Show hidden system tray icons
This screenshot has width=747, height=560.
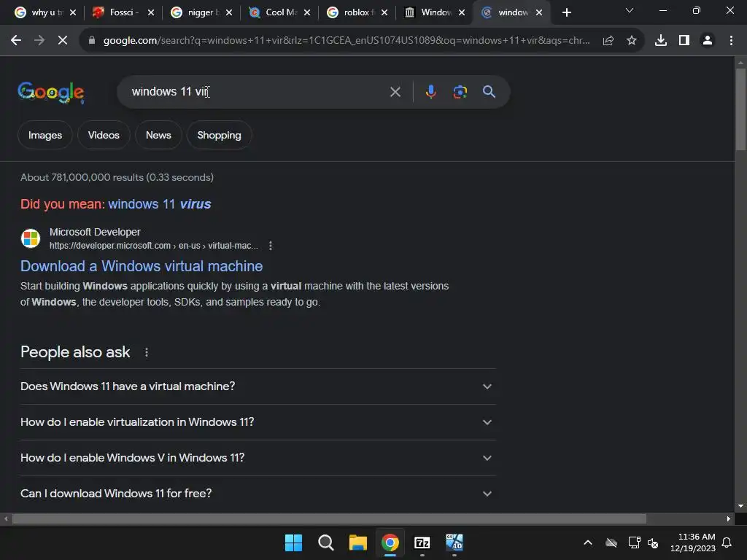[588, 542]
